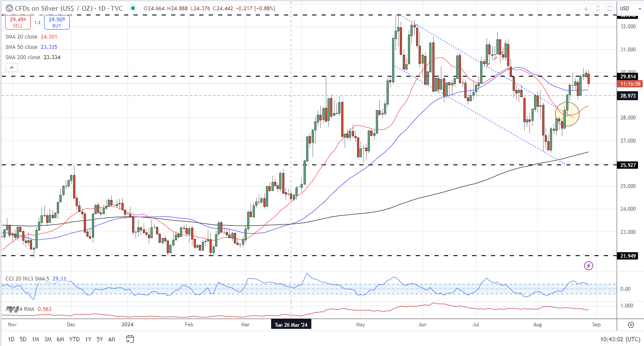Click the 2024 label on time axis

click(128, 325)
